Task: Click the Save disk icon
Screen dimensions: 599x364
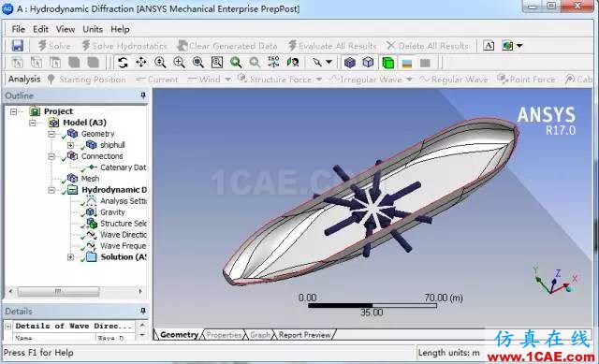Action: (17, 46)
